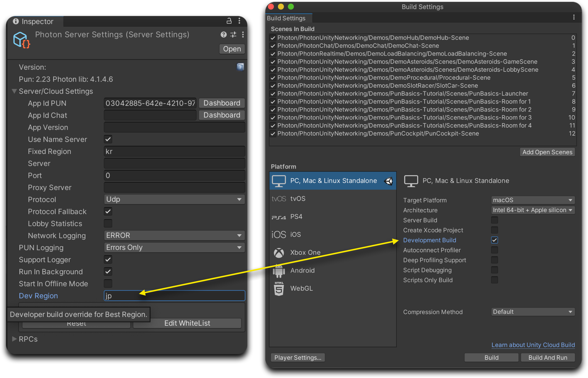This screenshot has width=588, height=378.
Task: Enable Start In Offline Mode
Action: click(108, 283)
